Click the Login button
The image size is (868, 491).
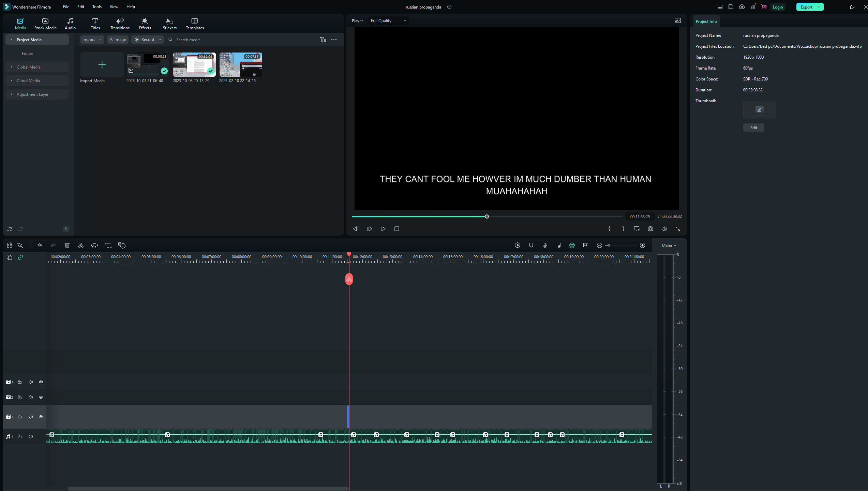tap(778, 7)
